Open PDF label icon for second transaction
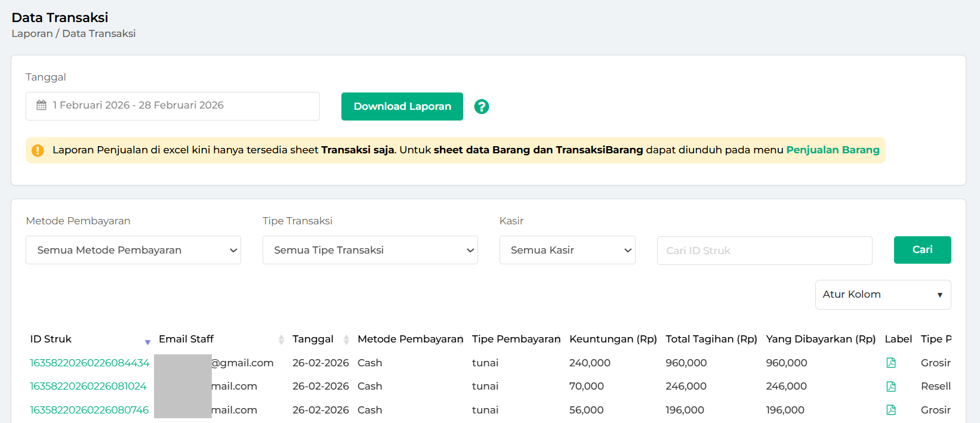 click(x=890, y=387)
